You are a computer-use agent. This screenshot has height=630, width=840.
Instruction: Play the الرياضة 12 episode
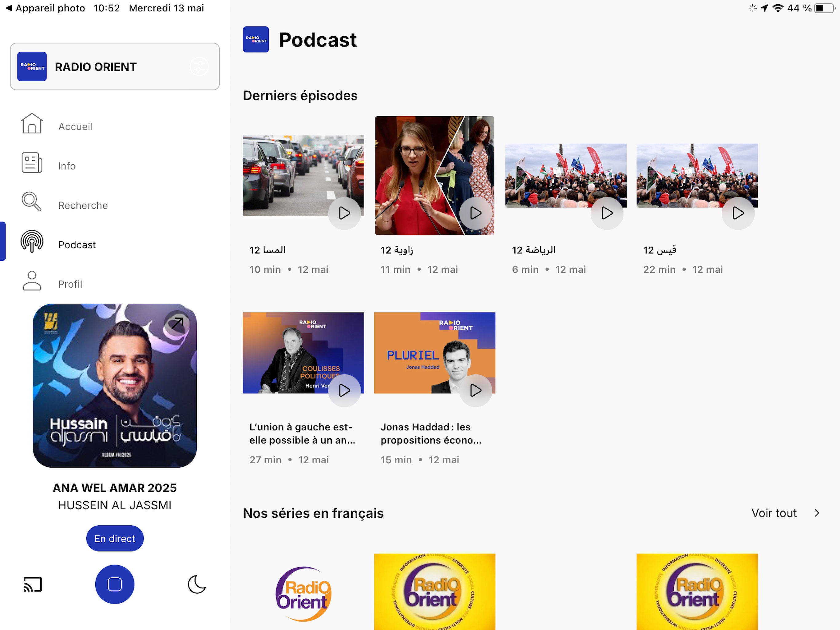607,213
